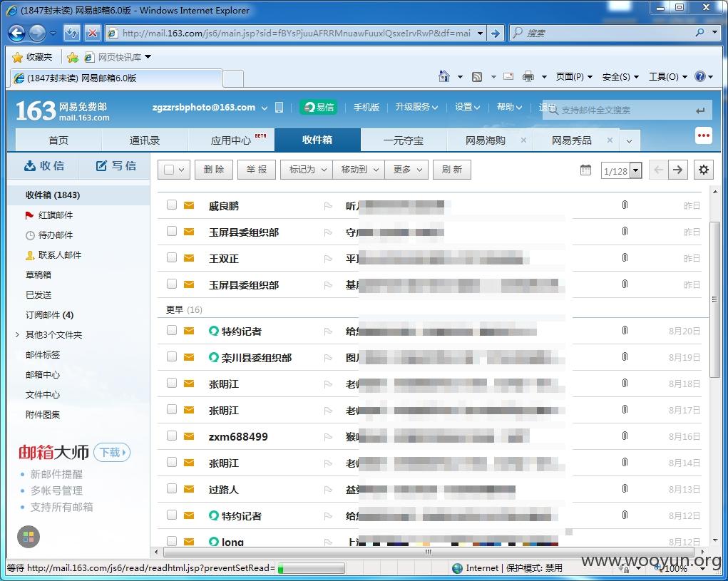Image resolution: width=728 pixels, height=581 pixels.
Task: Click the IE home page icon
Action: point(444,76)
